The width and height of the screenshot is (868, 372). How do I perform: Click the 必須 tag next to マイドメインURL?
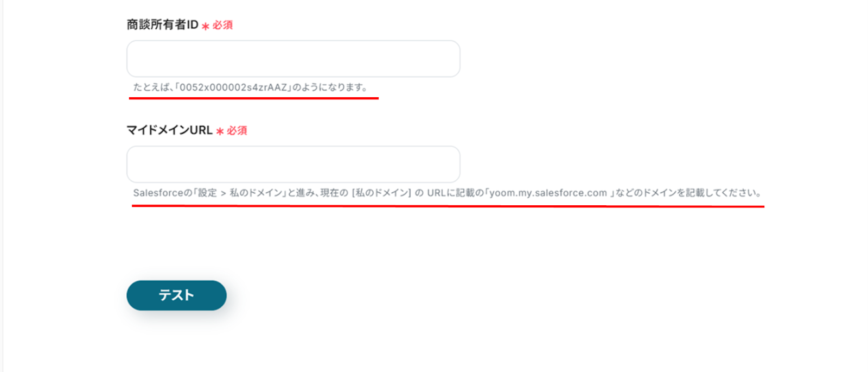(x=237, y=130)
